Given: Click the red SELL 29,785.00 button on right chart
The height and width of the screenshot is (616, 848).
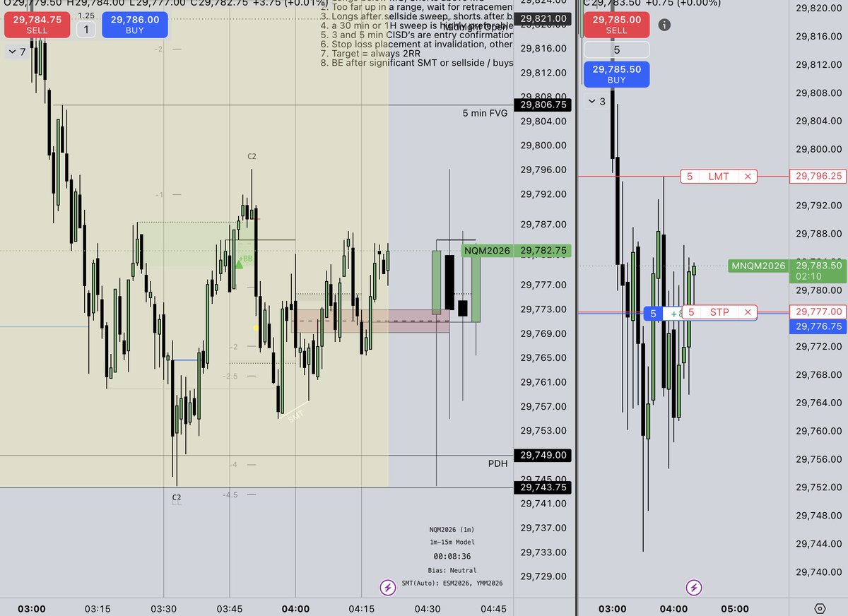Looking at the screenshot, I should [616, 25].
